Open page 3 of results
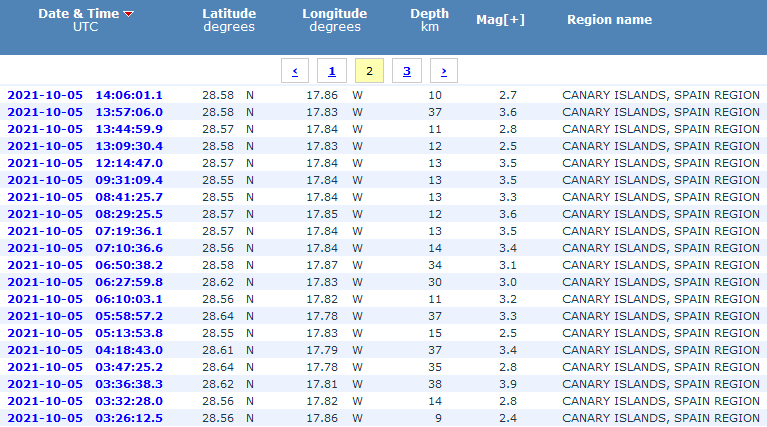The height and width of the screenshot is (427, 767). click(406, 71)
